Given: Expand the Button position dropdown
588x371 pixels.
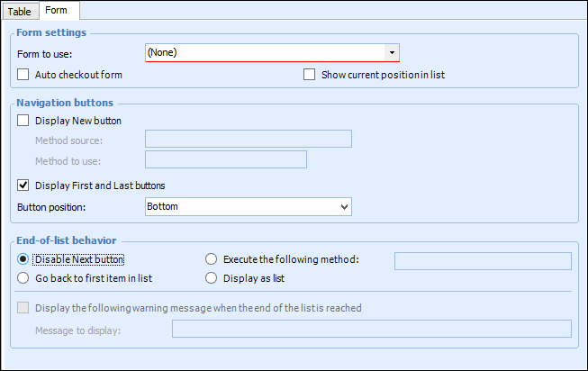Looking at the screenshot, I should (248, 207).
